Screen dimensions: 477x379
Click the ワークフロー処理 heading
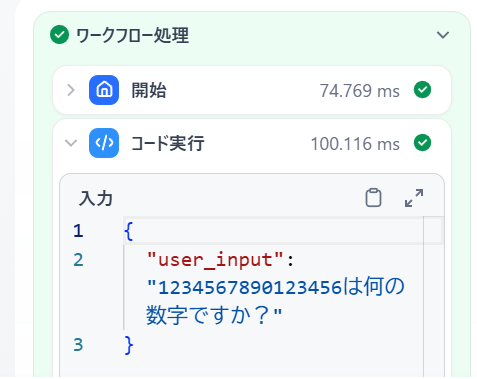pyautogui.click(x=132, y=35)
